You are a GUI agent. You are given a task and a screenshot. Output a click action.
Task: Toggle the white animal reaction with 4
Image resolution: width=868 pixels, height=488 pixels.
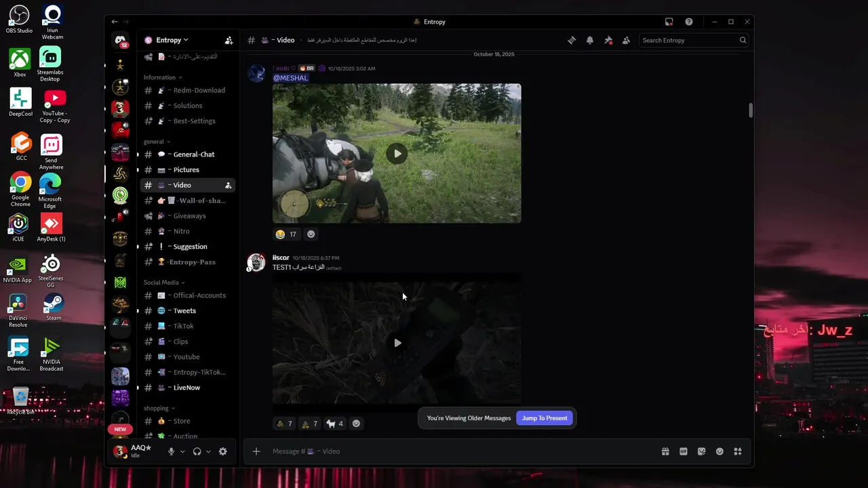pos(335,424)
